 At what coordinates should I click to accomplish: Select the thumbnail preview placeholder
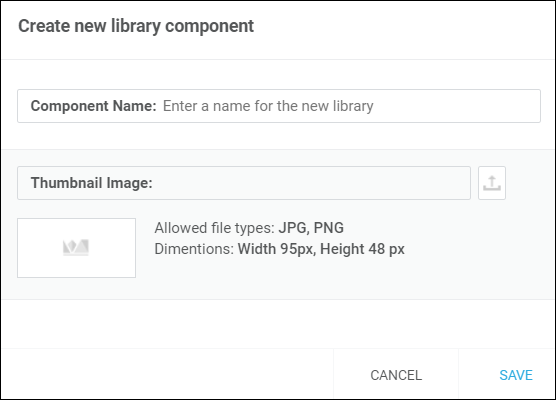[77, 248]
